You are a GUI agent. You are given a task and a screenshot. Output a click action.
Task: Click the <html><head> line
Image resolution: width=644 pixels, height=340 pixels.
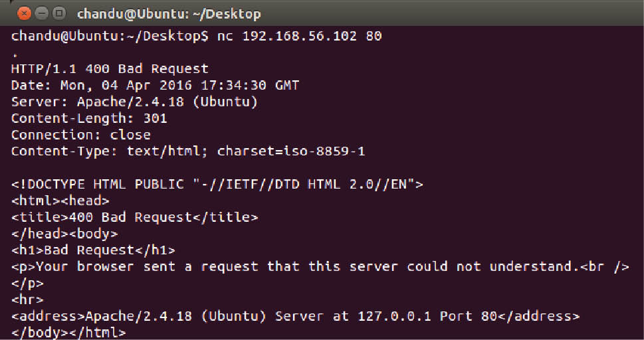pyautogui.click(x=60, y=201)
